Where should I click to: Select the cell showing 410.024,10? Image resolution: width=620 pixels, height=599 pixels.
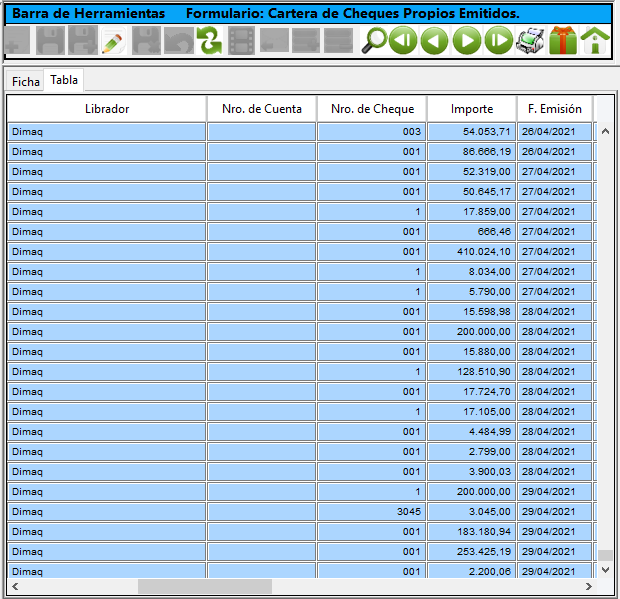point(472,252)
